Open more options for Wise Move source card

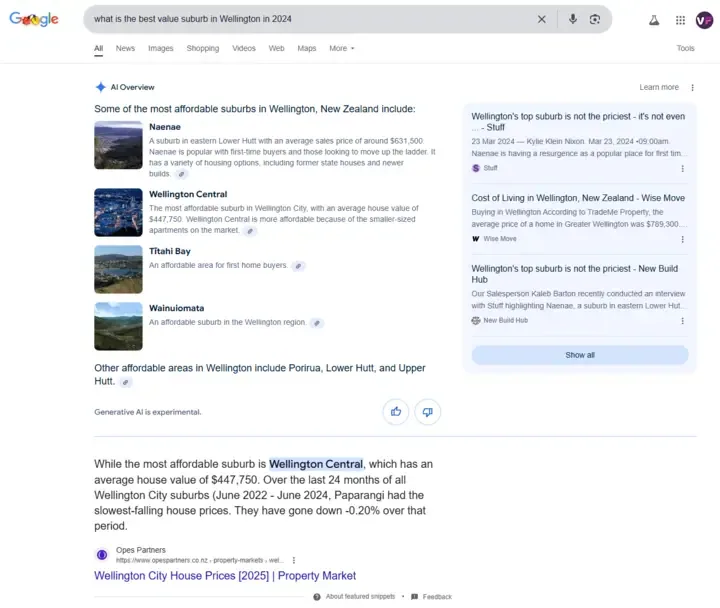point(683,239)
